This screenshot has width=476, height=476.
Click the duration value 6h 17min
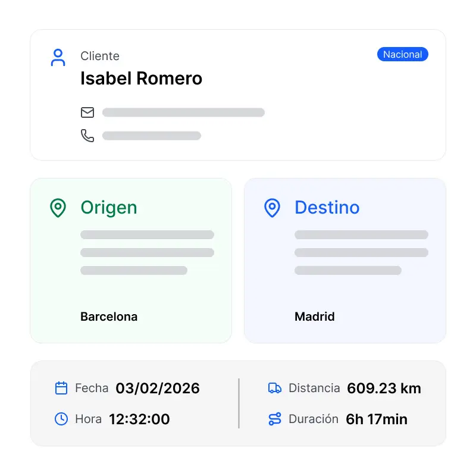[377, 419]
